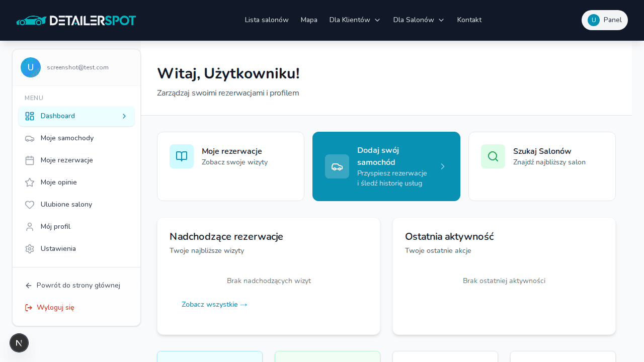Expand the Dla Salonów dropdown

(419, 20)
